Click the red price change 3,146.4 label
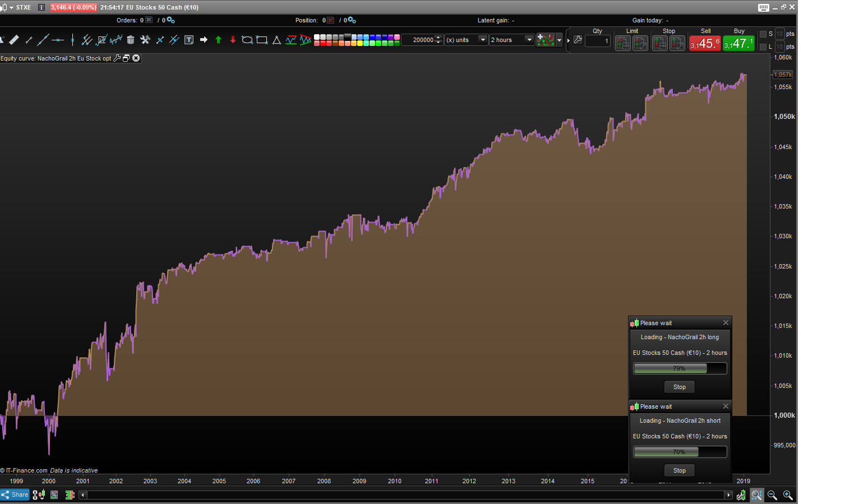The height and width of the screenshot is (504, 868). pyautogui.click(x=73, y=7)
